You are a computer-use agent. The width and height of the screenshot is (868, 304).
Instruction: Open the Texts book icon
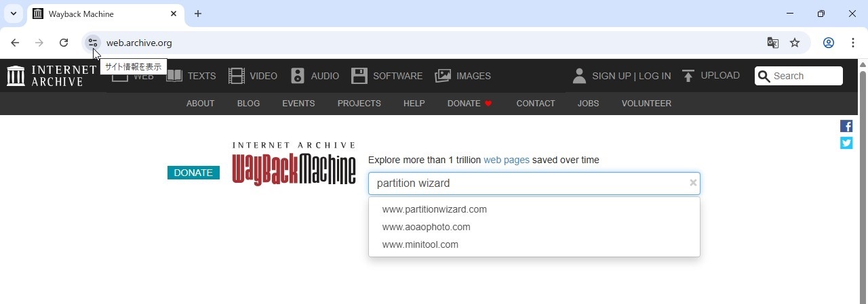click(x=174, y=76)
